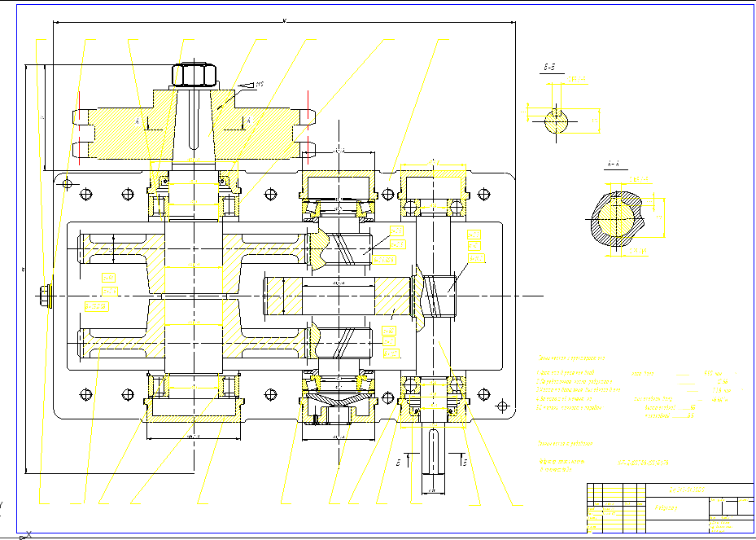Select the overall height dimension line at left
756x540 pixels.
point(25,269)
